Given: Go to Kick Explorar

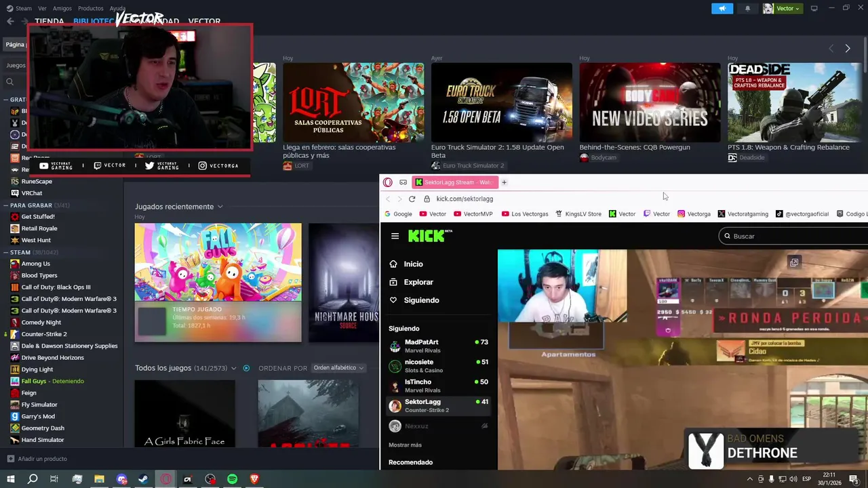Looking at the screenshot, I should click(x=411, y=282).
